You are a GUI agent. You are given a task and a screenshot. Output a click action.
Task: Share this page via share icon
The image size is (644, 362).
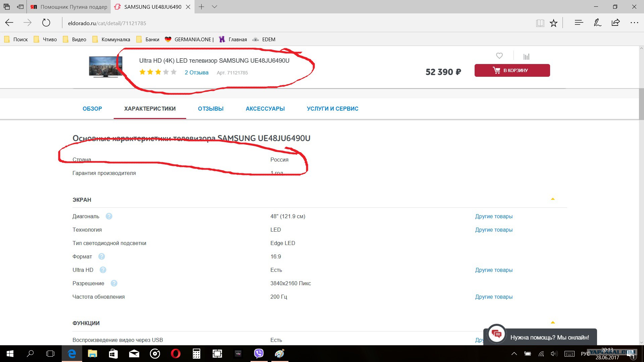click(615, 22)
